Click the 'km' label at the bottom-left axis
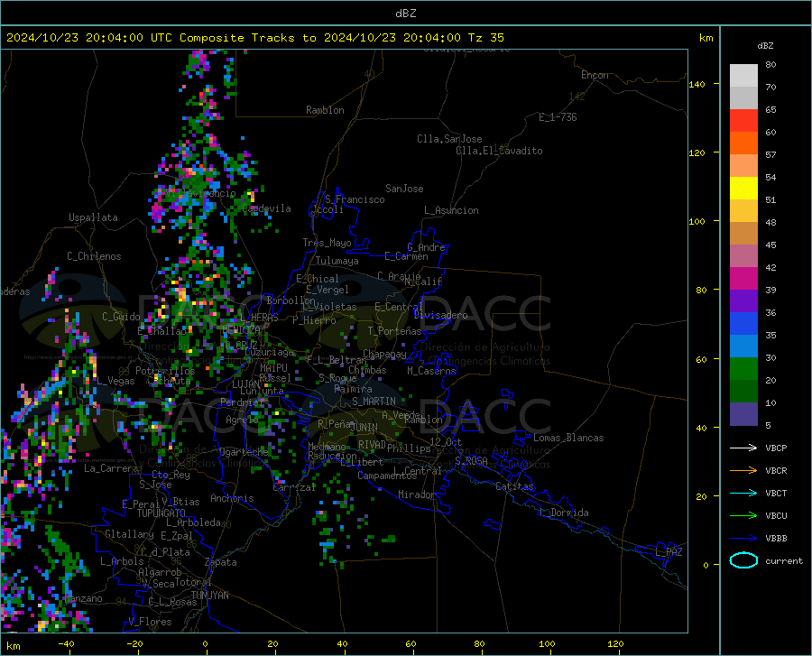Viewport: 812px width, 656px height. (13, 646)
